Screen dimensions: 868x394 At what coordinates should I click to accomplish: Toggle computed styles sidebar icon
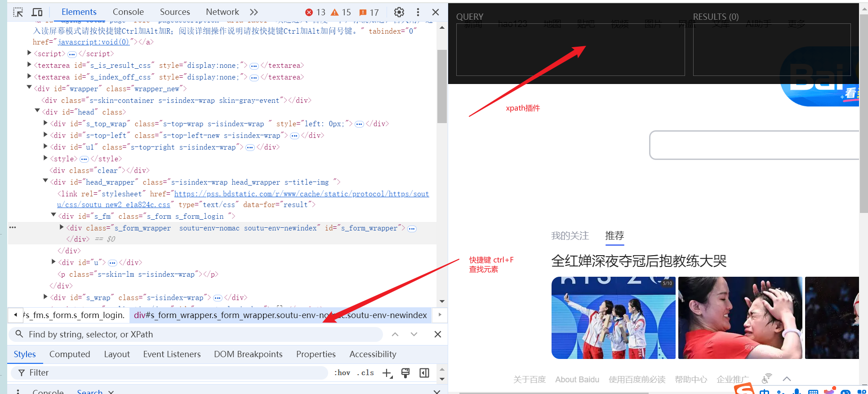tap(424, 373)
